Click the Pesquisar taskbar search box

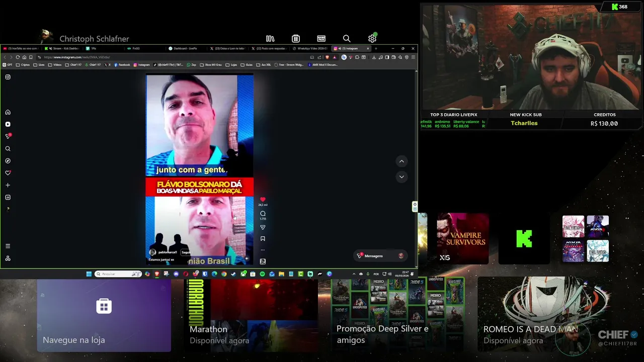118,274
